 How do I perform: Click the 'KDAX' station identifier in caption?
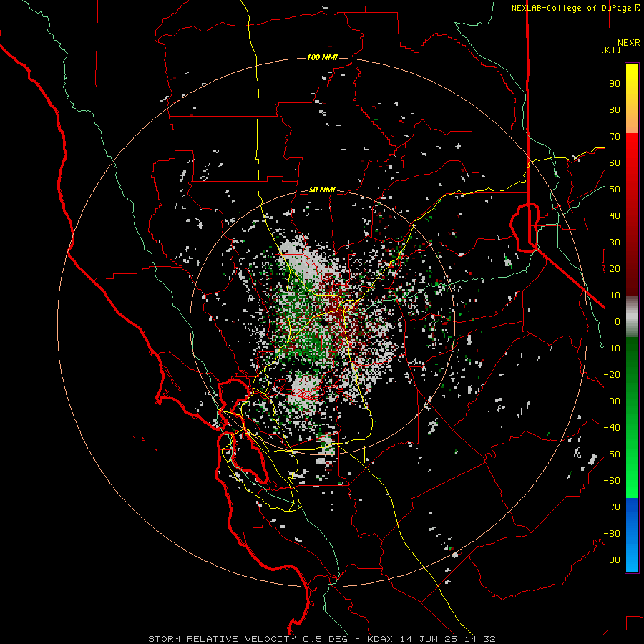click(x=380, y=639)
